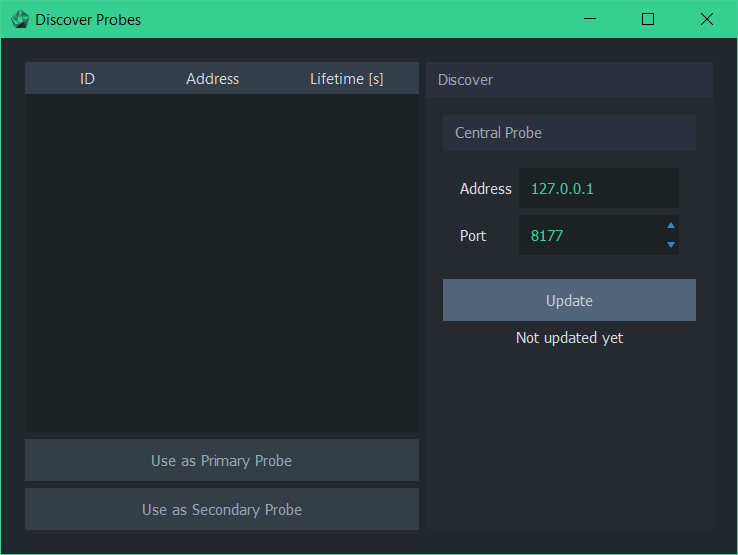Screen dimensions: 738x555
Task: Click the Update button
Action: coord(569,300)
